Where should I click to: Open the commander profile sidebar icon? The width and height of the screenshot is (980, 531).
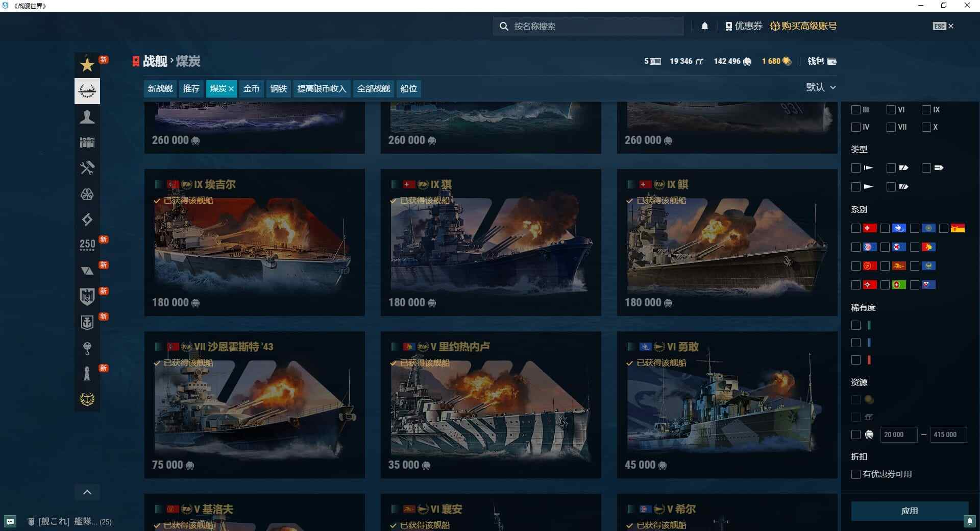pyautogui.click(x=87, y=117)
